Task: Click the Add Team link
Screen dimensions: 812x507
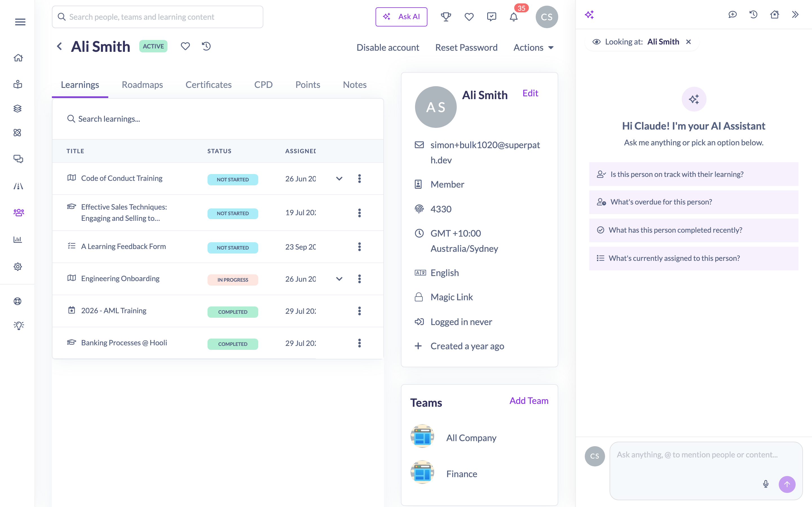Action: [529, 401]
